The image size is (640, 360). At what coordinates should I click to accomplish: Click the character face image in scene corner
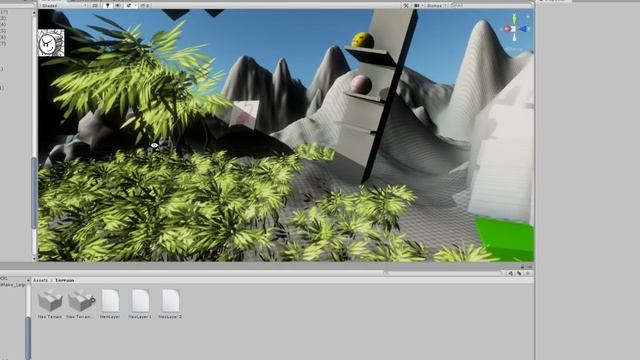point(51,42)
